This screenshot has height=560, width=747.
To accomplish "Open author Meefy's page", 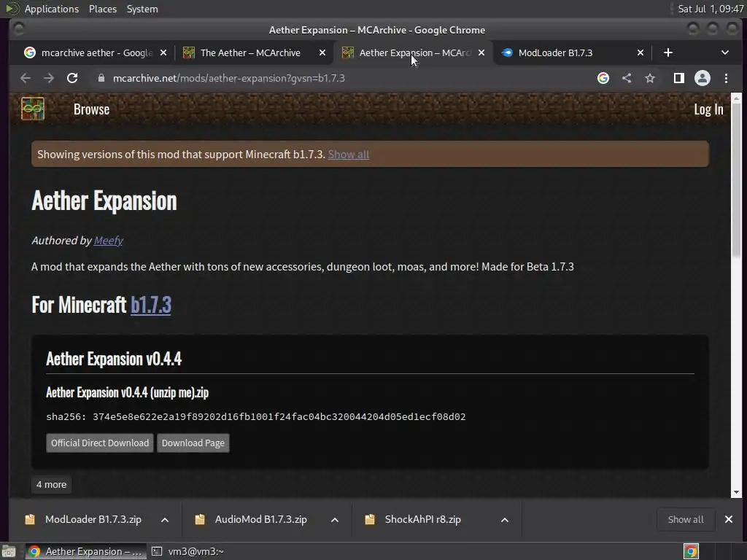I will click(109, 241).
